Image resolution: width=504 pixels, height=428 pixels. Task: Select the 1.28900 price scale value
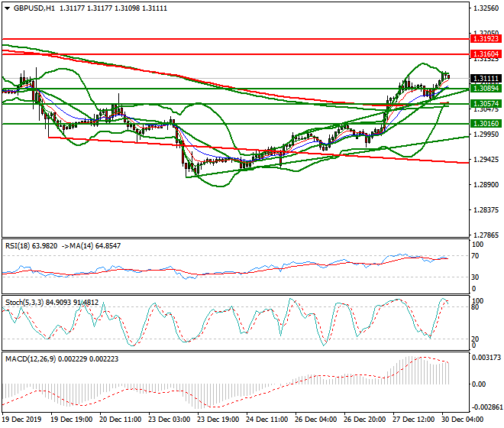coord(486,185)
